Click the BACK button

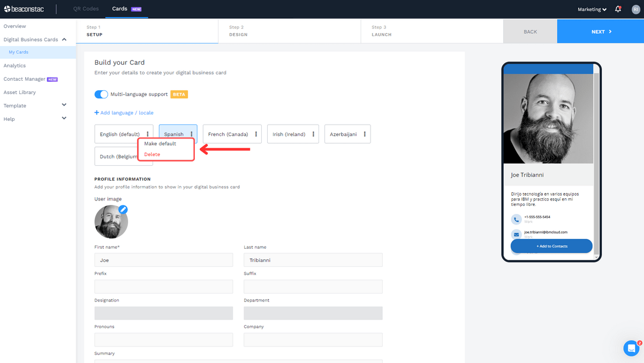click(530, 32)
